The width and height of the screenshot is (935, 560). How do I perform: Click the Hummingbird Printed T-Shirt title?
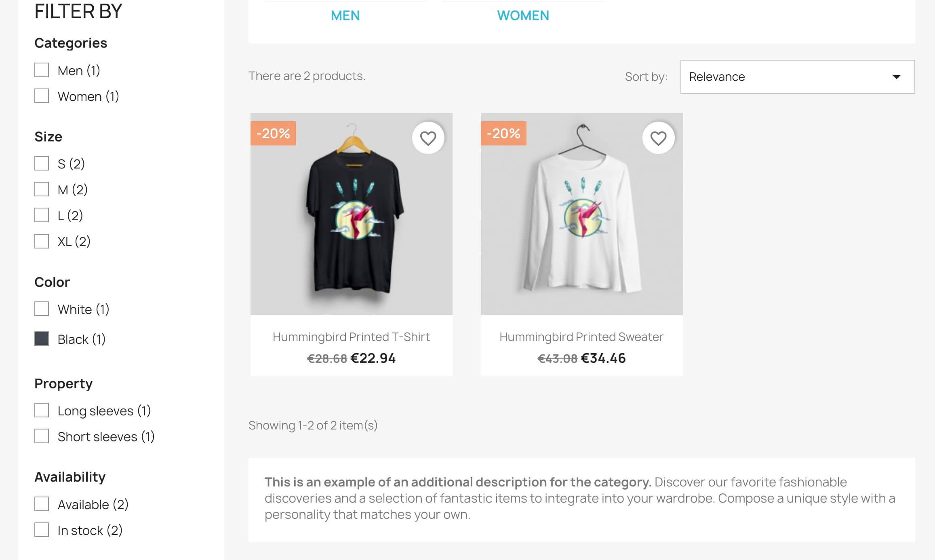pyautogui.click(x=351, y=337)
